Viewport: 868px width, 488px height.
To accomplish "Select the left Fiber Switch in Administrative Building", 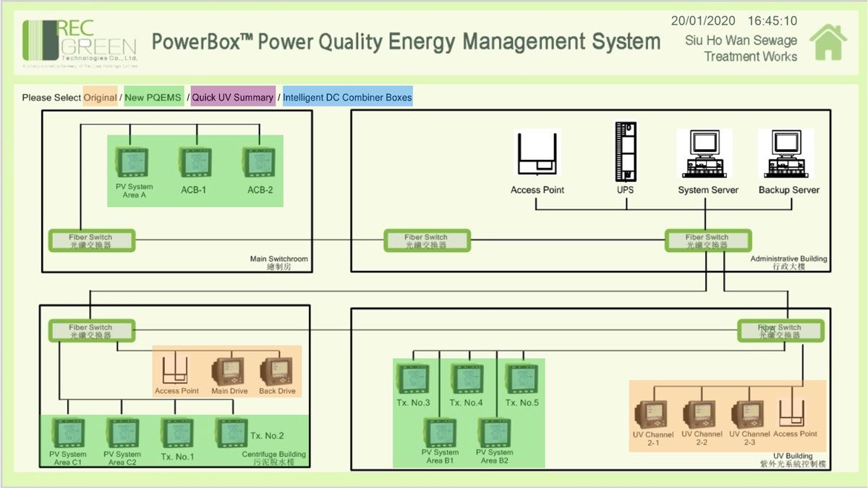I will coord(427,240).
